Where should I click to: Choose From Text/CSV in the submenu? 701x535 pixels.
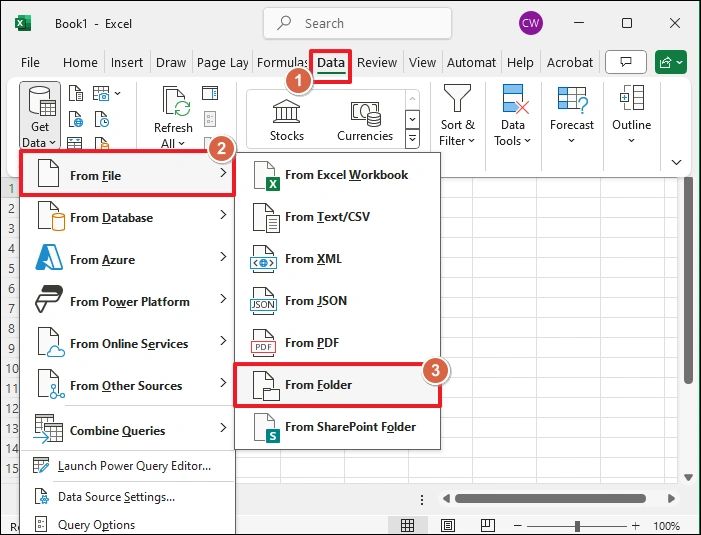[x=338, y=217]
